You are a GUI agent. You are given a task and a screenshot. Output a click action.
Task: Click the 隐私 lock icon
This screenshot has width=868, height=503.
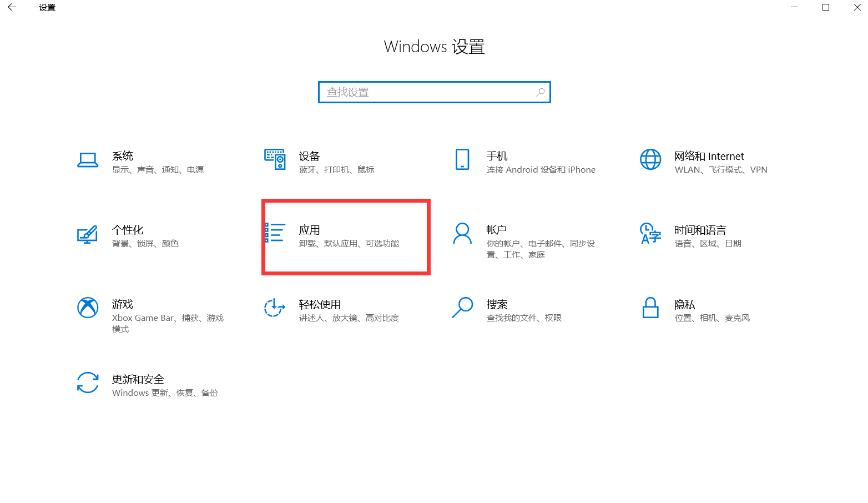(650, 308)
